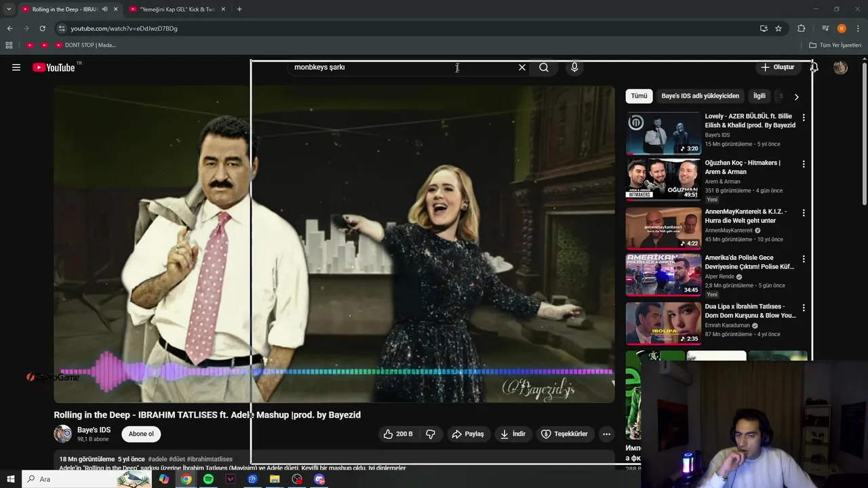Switch to the "Yemeğini Kap GEL" tab
This screenshot has height=488, width=868.
pyautogui.click(x=177, y=9)
